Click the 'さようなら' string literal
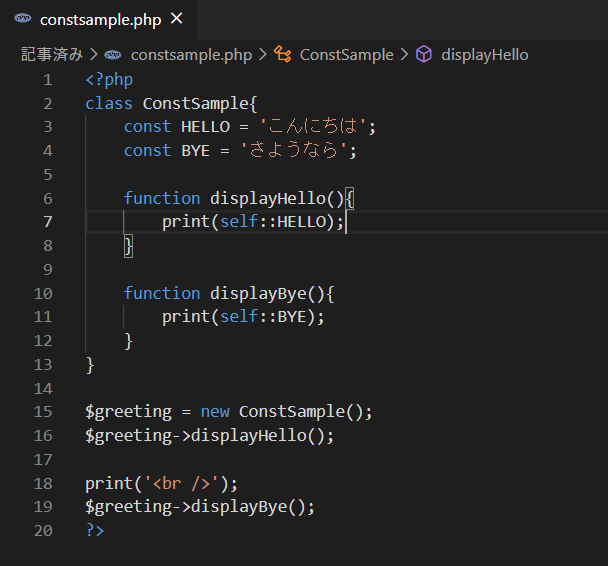608x566 pixels. tap(294, 150)
